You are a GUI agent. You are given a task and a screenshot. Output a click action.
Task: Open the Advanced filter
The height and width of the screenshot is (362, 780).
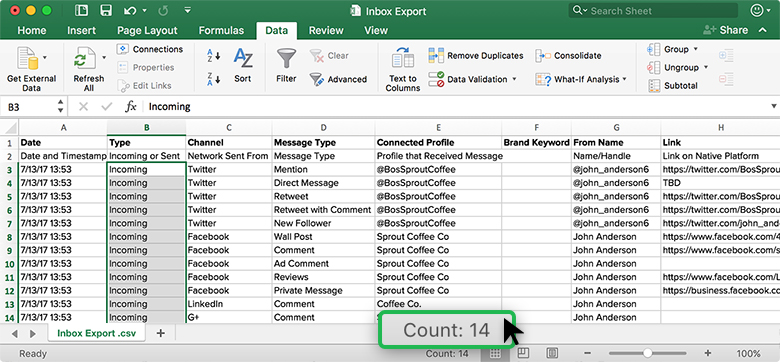(338, 79)
